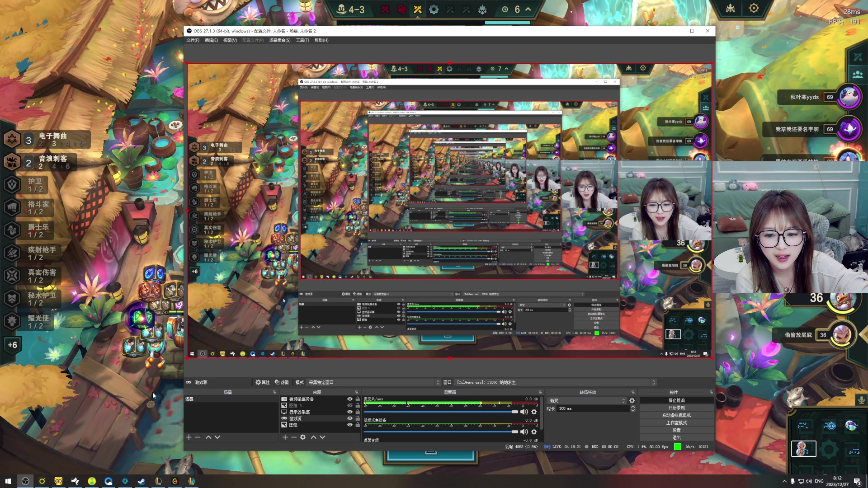Expand the +6 more traits badge

(x=12, y=345)
